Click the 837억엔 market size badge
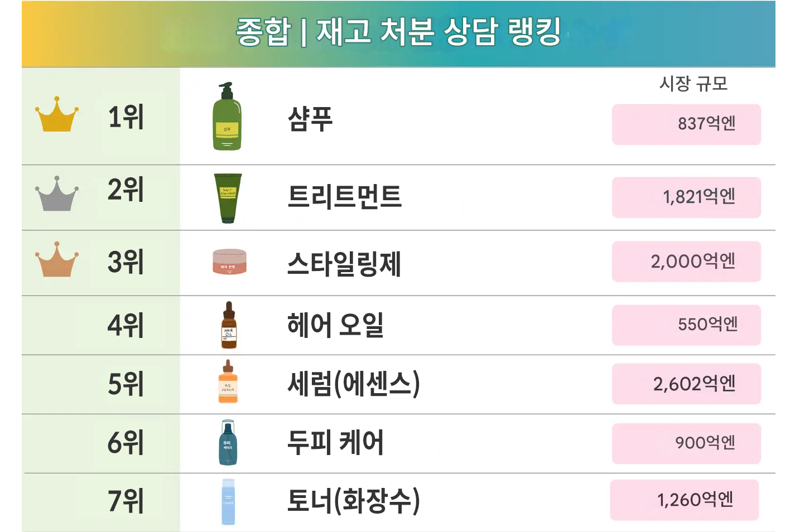Screen dimensions: 795x532 pyautogui.click(x=686, y=124)
